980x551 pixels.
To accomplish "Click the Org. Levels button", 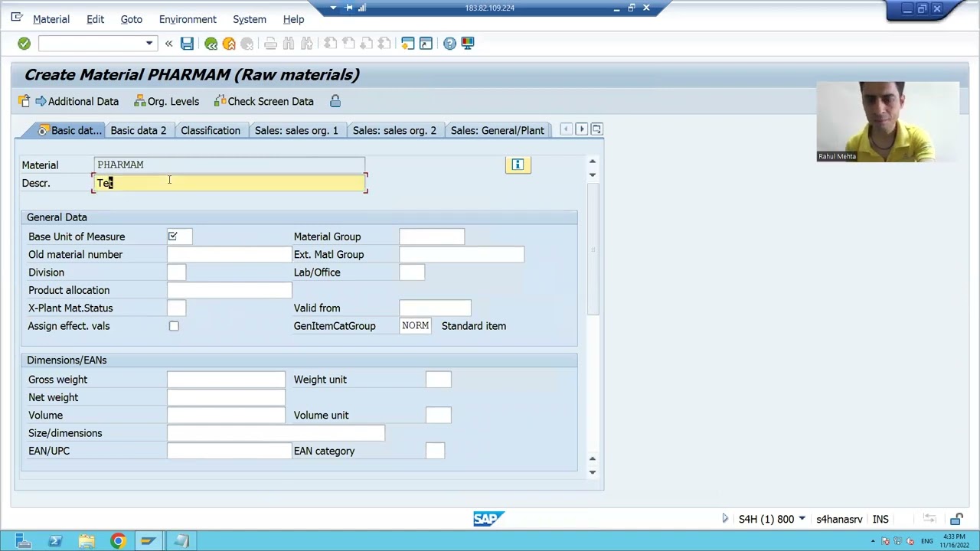I will (x=166, y=101).
